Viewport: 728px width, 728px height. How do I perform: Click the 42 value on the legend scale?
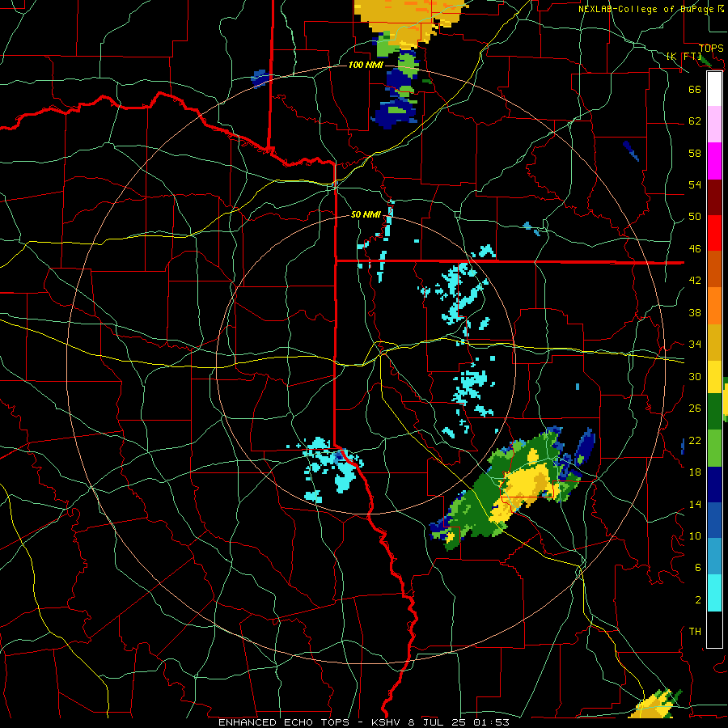(x=695, y=281)
